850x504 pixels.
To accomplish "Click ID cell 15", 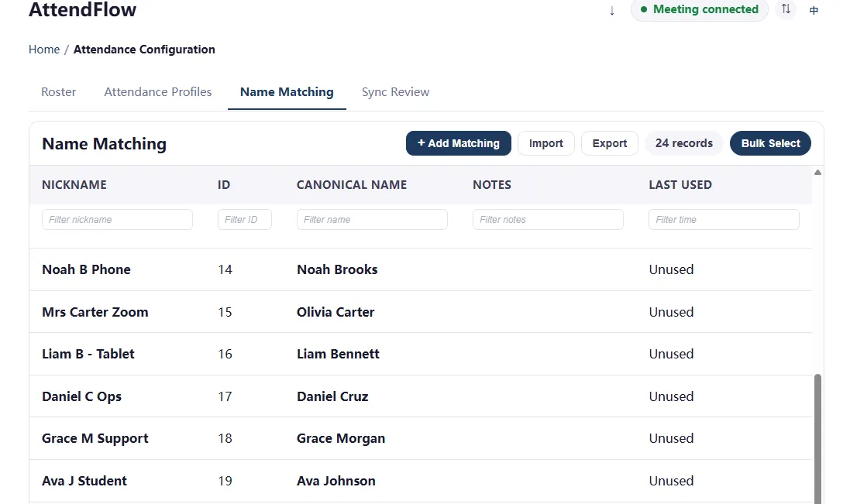I will pos(225,312).
